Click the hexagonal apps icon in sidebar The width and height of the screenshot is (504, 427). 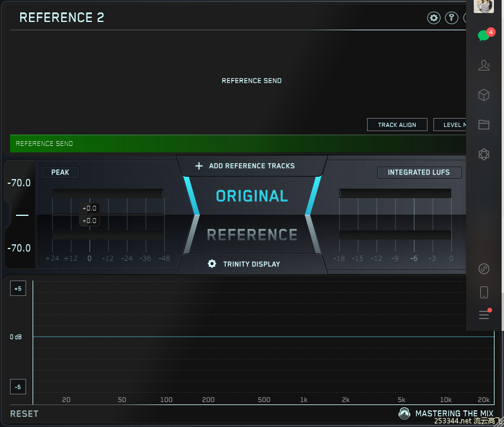point(484,155)
